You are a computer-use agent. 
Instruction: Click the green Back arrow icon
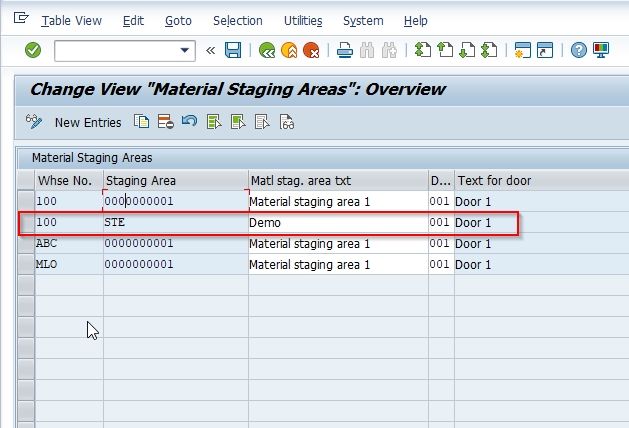coord(267,51)
